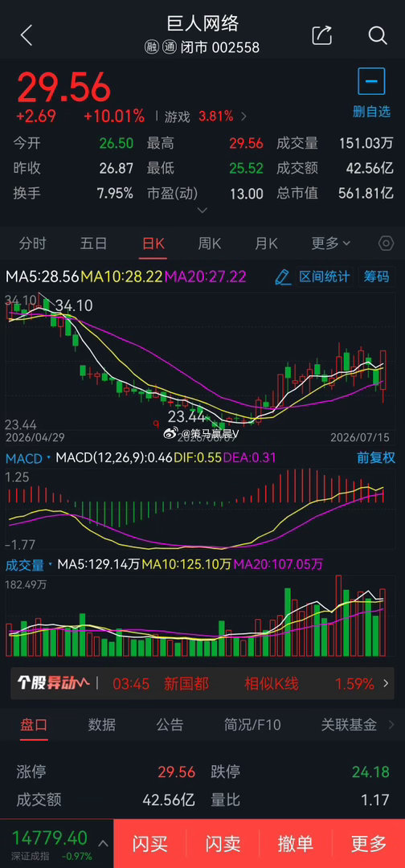The width and height of the screenshot is (405, 868).
Task: Remove stock from watchlist via minus icon
Action: tap(371, 82)
